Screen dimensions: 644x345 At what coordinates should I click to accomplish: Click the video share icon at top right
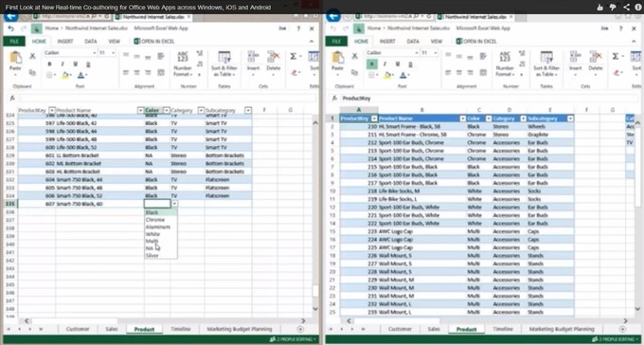pos(626,7)
